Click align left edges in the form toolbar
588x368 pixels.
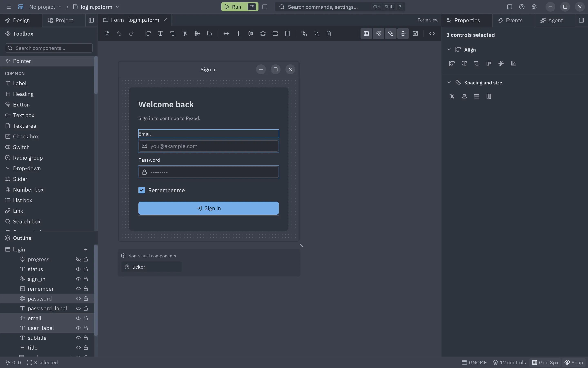(148, 34)
